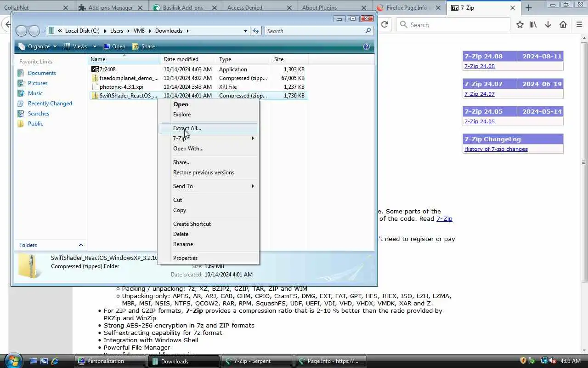Viewport: 588px width, 368px height.
Task: Expand the address bar history dropdown
Action: (245, 31)
